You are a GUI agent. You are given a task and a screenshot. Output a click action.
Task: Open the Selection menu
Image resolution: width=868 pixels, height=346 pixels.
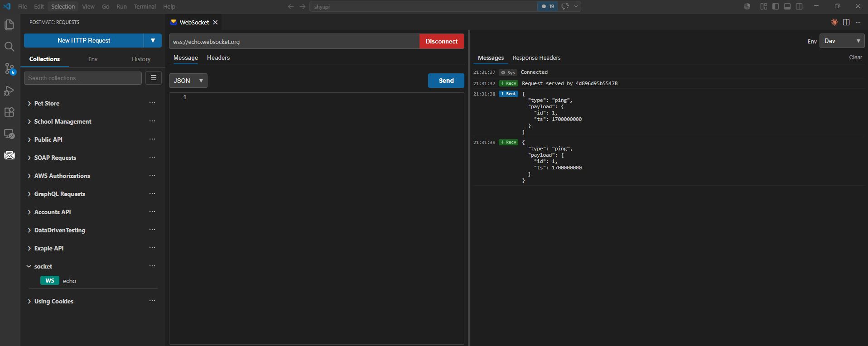pyautogui.click(x=63, y=6)
